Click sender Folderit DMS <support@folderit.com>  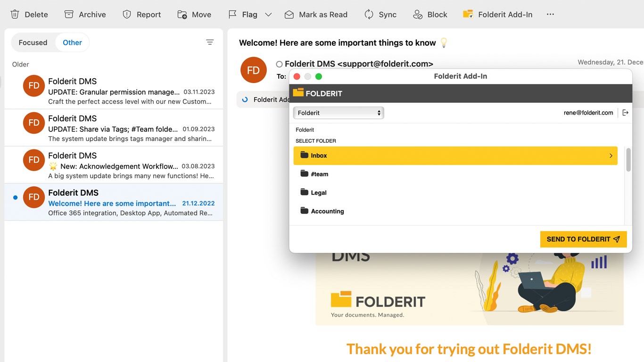pos(359,64)
